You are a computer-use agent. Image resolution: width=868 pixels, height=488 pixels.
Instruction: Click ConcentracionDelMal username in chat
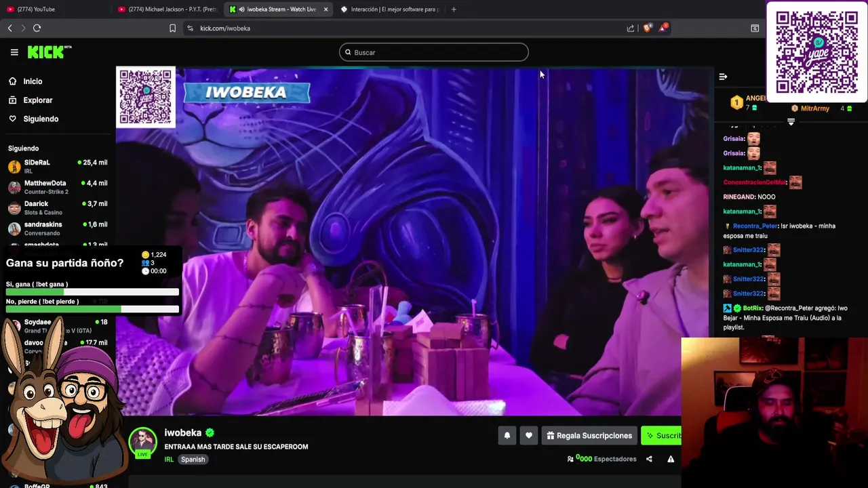point(755,182)
